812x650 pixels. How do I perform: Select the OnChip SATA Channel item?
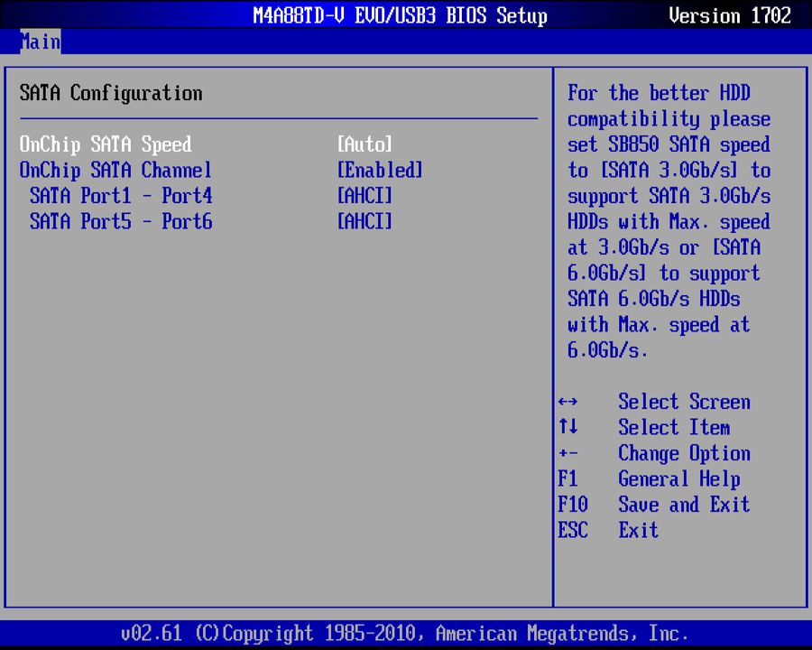[x=115, y=170]
